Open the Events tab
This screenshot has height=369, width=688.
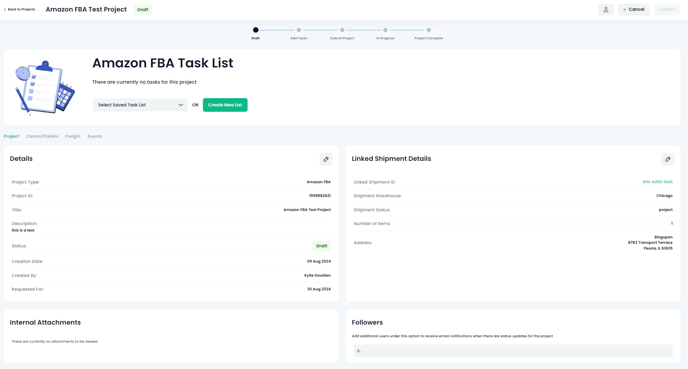click(95, 136)
